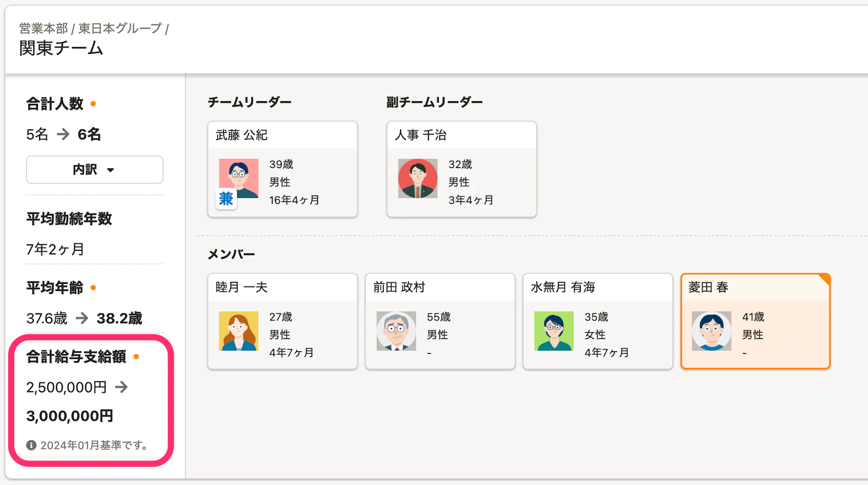Click 睦月 一夫 avatar photo

point(239,331)
